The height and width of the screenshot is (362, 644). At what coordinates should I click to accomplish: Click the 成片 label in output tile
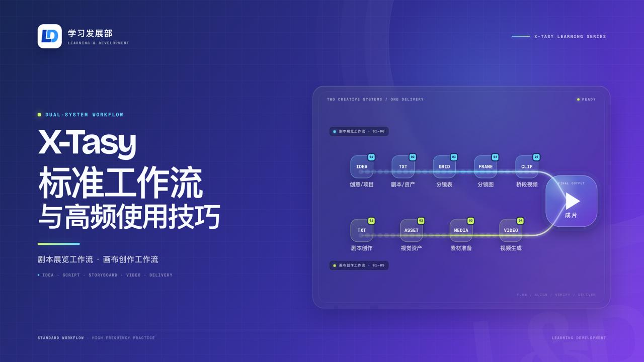(x=571, y=215)
